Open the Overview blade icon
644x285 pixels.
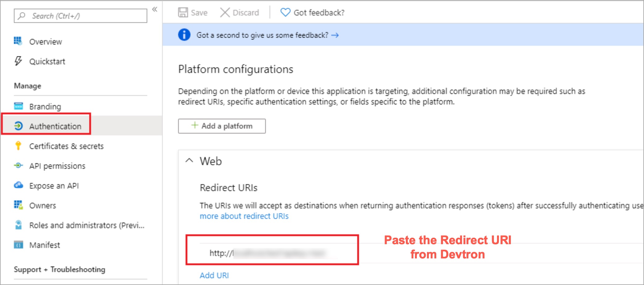click(x=18, y=41)
